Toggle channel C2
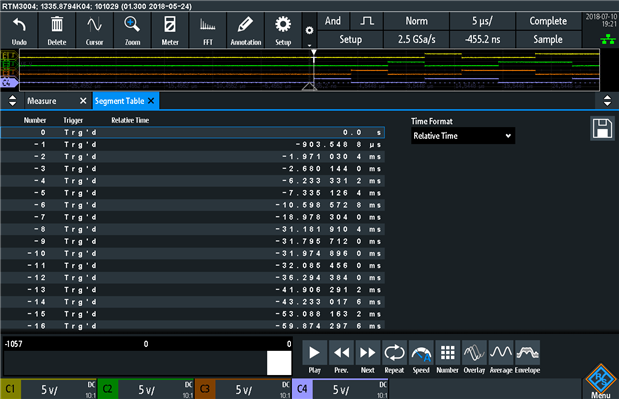619x399 pixels. (x=107, y=389)
